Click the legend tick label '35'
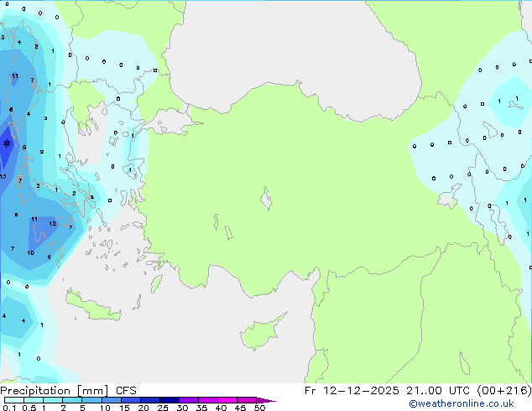This screenshot has height=411, width=532. click(x=201, y=408)
